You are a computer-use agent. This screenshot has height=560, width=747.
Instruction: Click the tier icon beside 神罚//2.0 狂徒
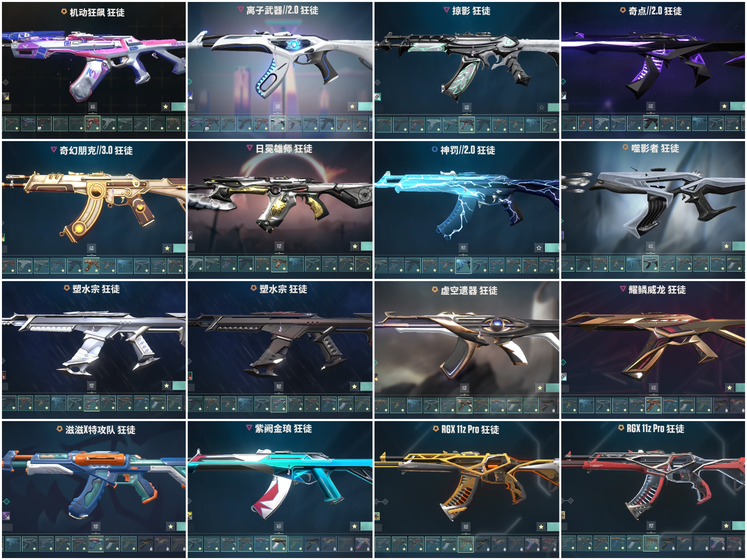[435, 149]
